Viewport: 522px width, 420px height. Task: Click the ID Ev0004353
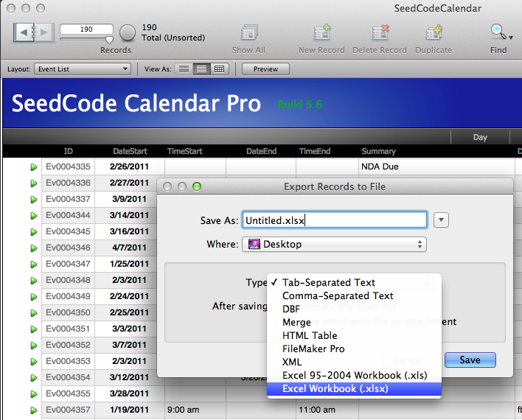[68, 361]
